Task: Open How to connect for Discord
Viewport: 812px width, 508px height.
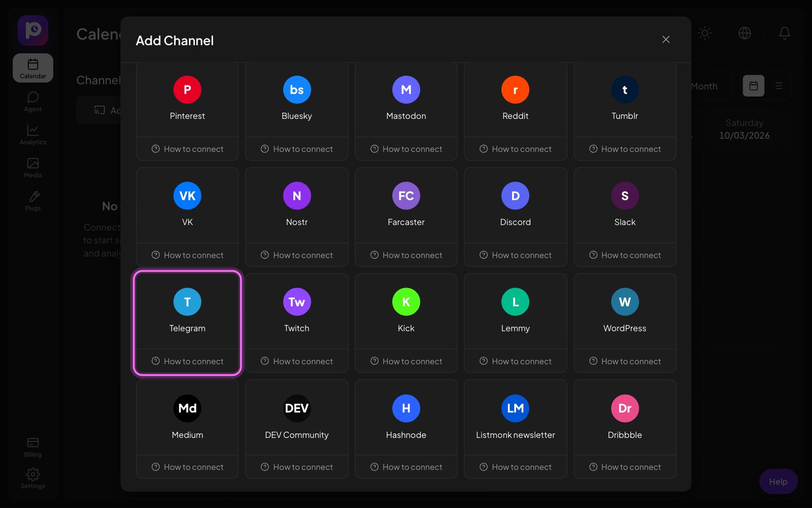Action: 516,255
